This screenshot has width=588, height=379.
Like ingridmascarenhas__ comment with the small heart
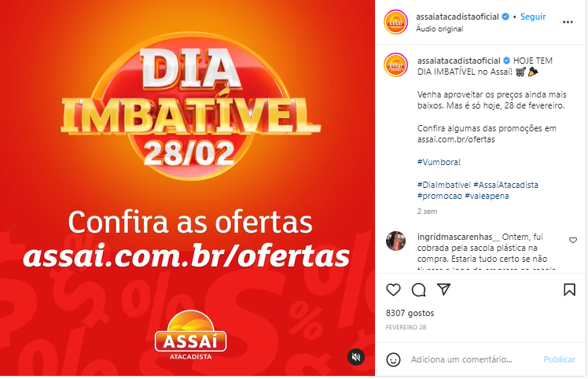(573, 240)
